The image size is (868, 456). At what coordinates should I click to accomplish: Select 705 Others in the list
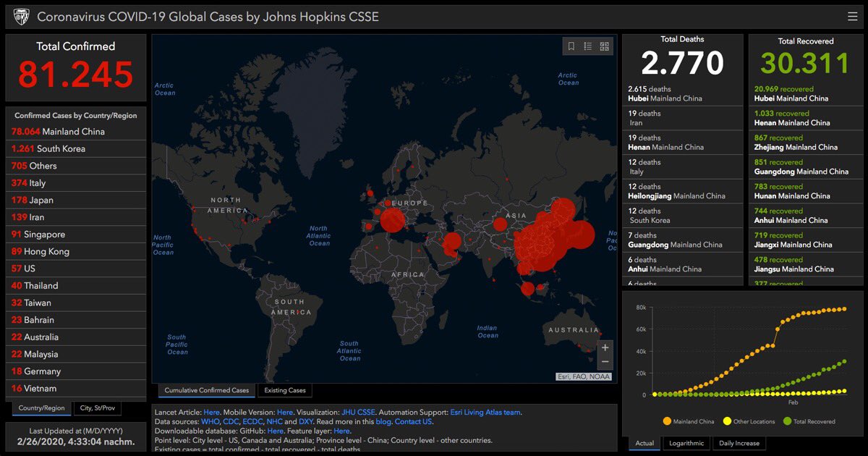[x=76, y=166]
